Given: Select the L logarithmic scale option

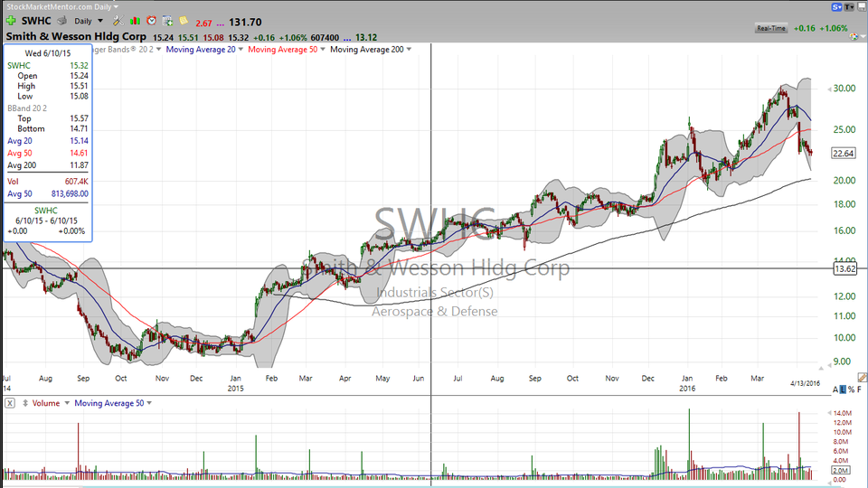Looking at the screenshot, I should [843, 390].
